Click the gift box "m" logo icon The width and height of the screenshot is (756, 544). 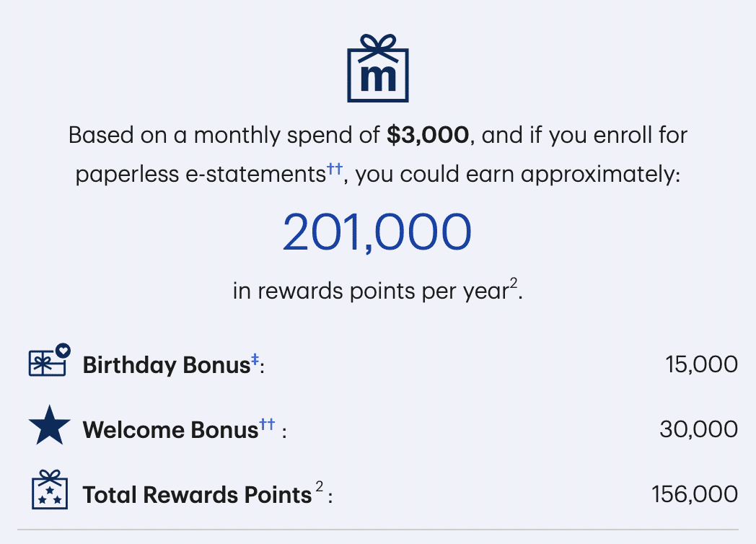pos(377,67)
